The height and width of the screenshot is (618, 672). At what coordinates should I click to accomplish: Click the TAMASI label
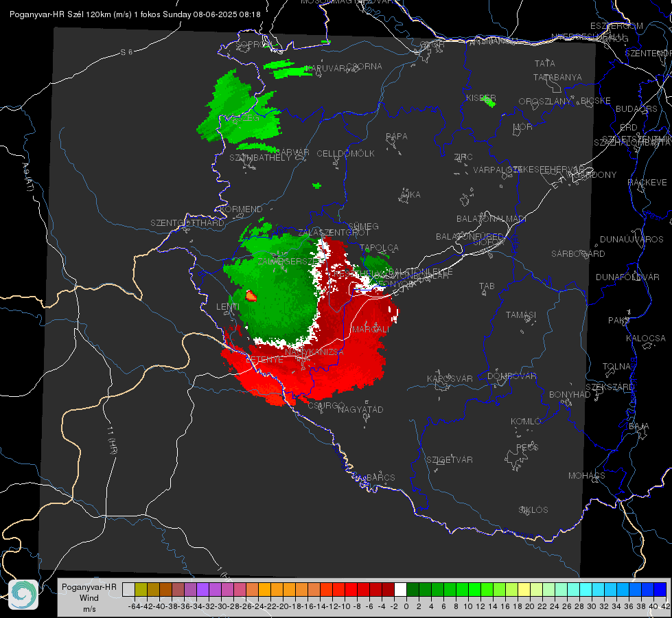(521, 315)
